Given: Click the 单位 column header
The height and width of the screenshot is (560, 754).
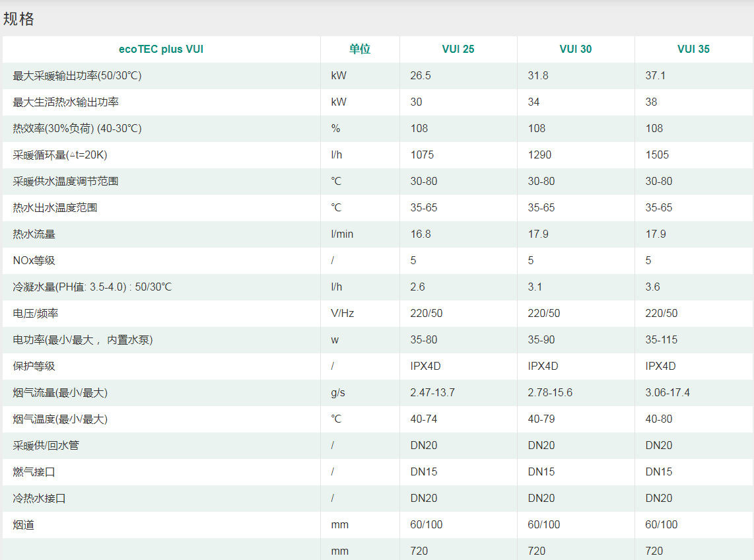Looking at the screenshot, I should [x=360, y=49].
